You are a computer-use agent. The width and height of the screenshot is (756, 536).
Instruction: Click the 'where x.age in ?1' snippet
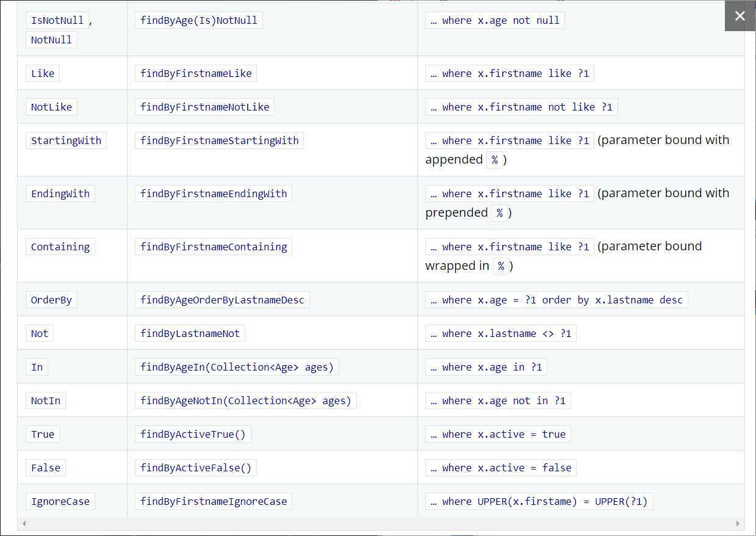(x=486, y=367)
